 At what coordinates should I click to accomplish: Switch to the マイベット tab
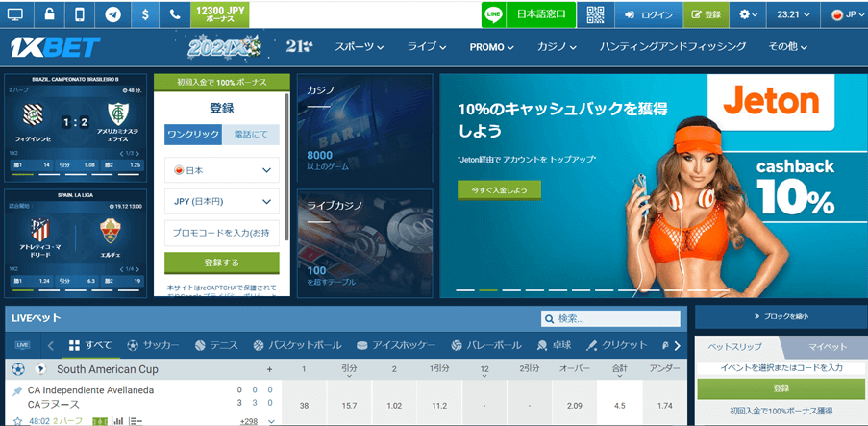[x=827, y=347]
